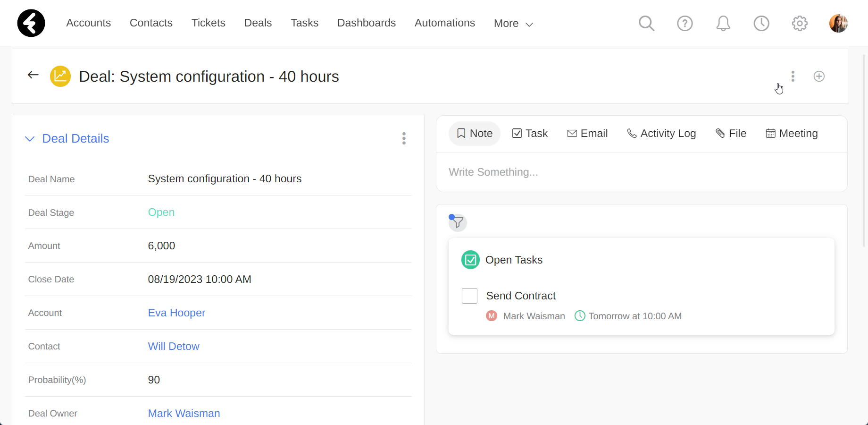Go back using the left arrow
868x425 pixels.
click(33, 75)
